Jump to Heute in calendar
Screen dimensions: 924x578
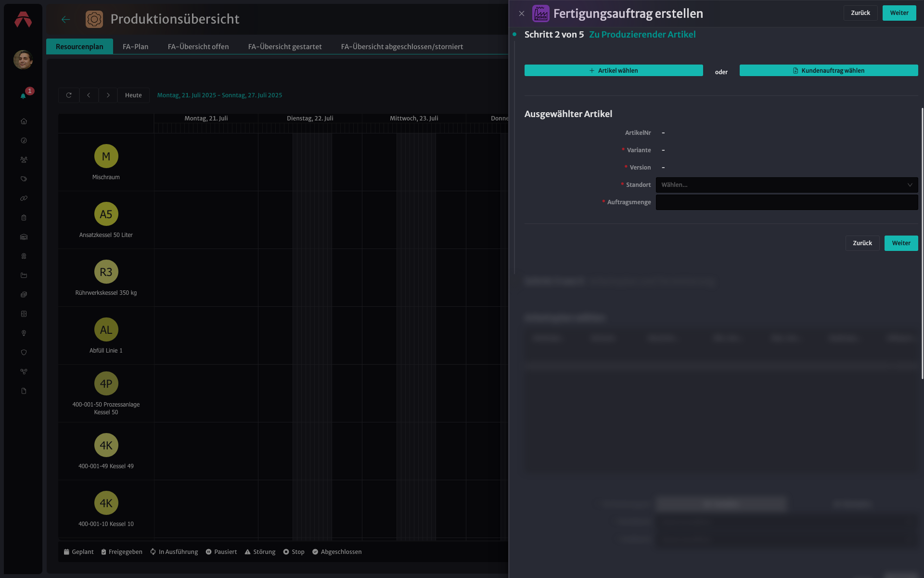(x=133, y=95)
